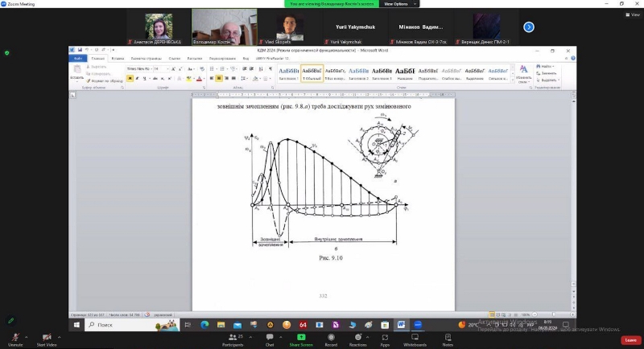Open Whiteboards in Zoom toolbar
This screenshot has height=349, width=644.
tap(415, 337)
